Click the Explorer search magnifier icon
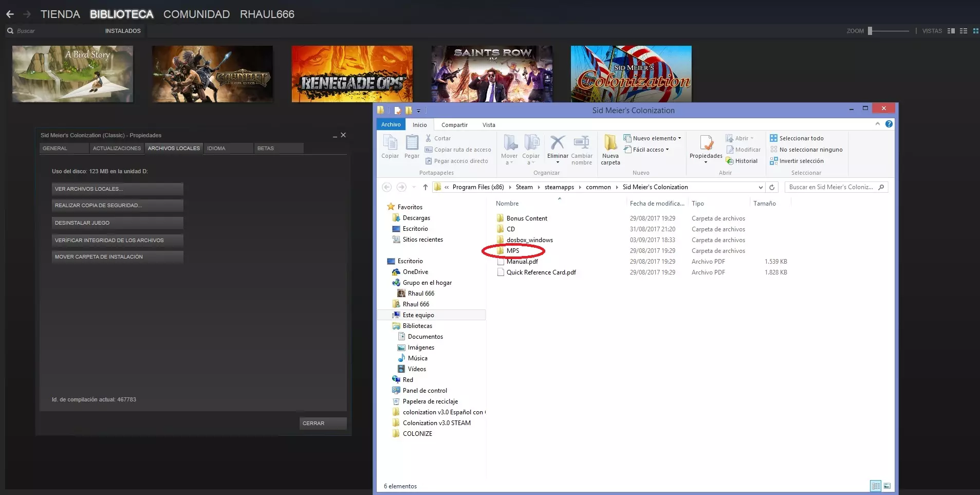The height and width of the screenshot is (495, 980). tap(881, 187)
